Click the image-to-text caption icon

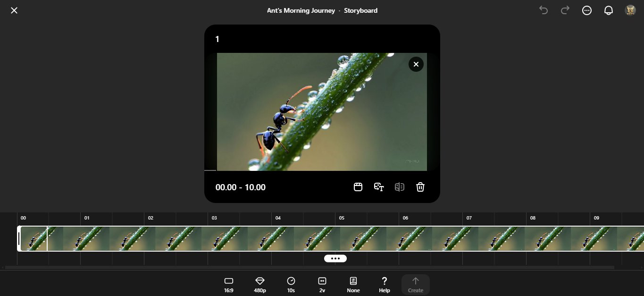click(x=378, y=187)
